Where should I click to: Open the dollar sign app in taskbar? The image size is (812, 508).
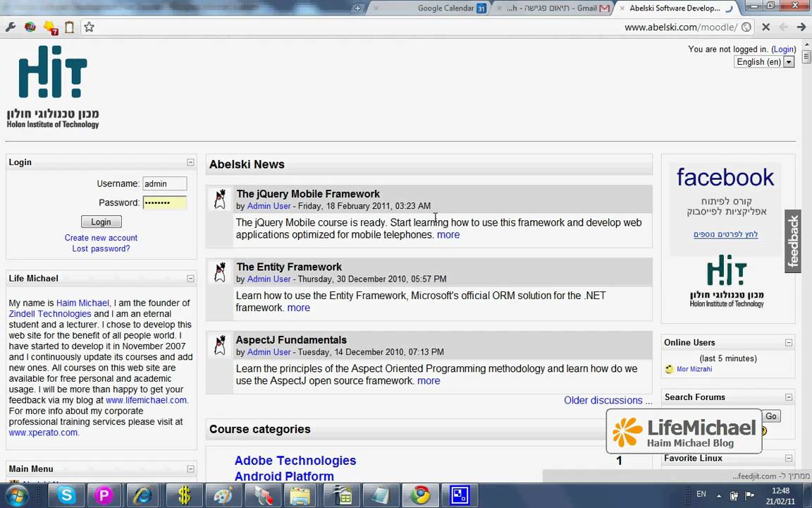(x=185, y=495)
